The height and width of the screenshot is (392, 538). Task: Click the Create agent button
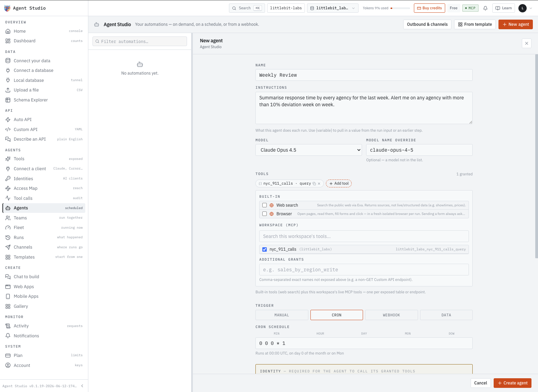click(513, 383)
